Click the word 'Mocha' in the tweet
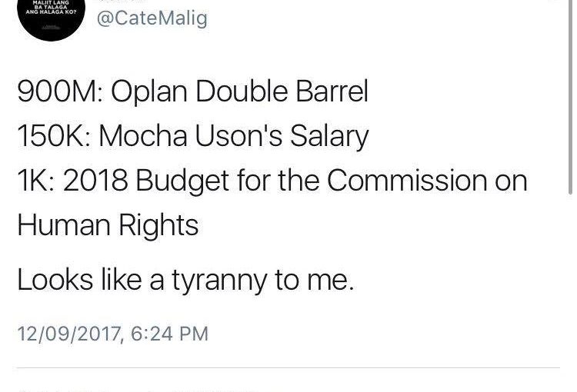Viewport: 577px width, 392px height. coord(143,136)
